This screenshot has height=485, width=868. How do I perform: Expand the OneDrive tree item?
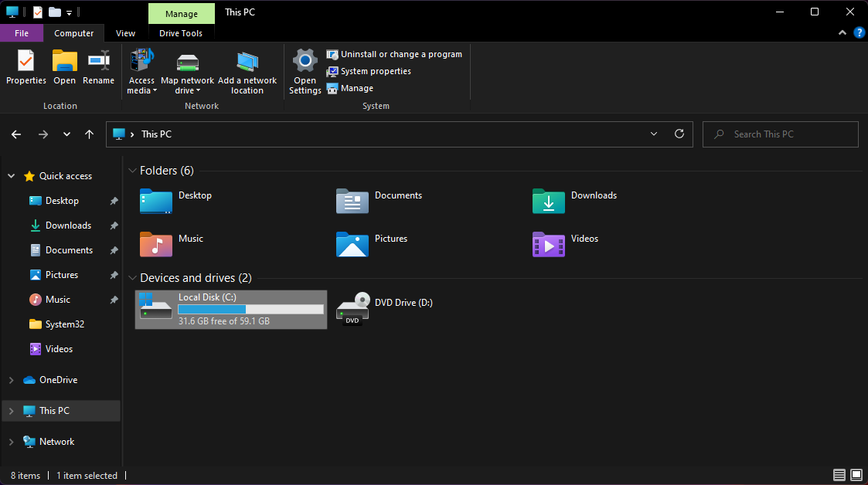pyautogui.click(x=11, y=379)
